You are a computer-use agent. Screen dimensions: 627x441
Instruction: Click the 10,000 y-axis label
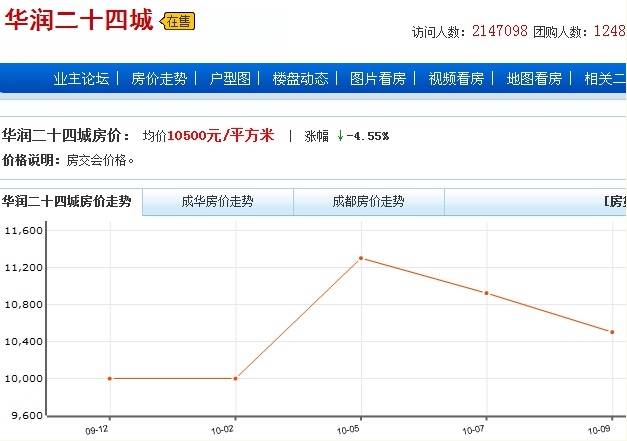[23, 379]
